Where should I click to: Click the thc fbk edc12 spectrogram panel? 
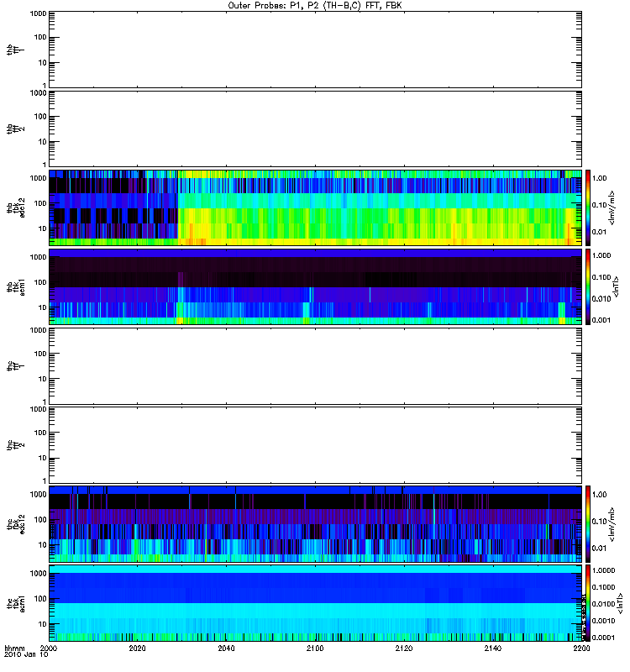pyautogui.click(x=315, y=524)
